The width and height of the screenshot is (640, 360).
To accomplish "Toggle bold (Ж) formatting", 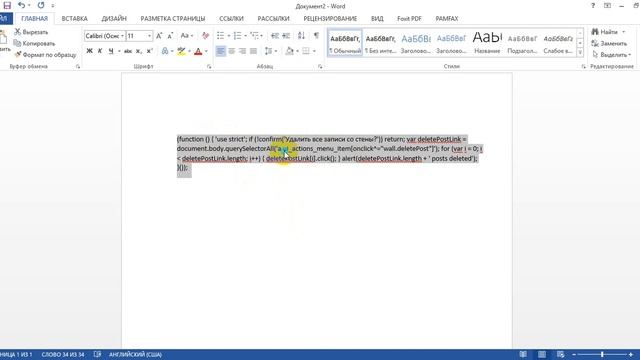I will [x=89, y=51].
